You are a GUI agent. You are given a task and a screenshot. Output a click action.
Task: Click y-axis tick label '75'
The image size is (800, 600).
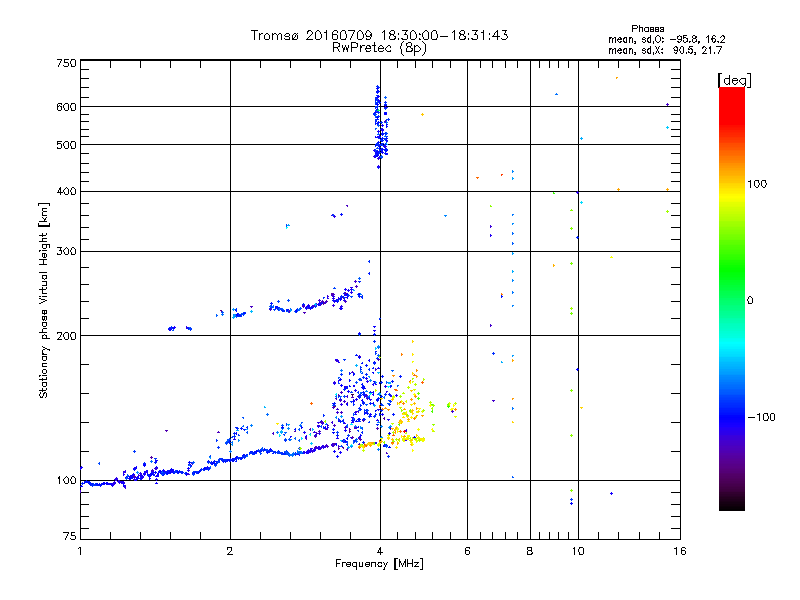[70, 536]
